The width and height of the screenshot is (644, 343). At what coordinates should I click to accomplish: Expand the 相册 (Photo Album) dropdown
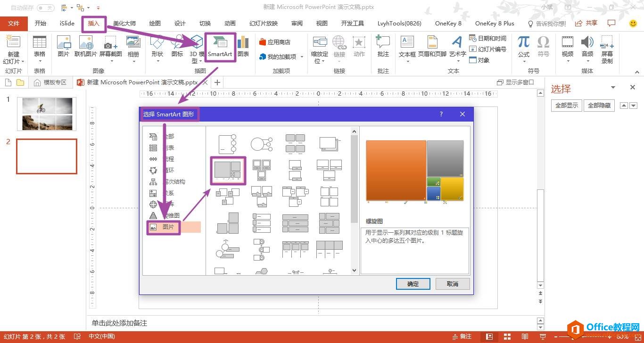tap(133, 61)
